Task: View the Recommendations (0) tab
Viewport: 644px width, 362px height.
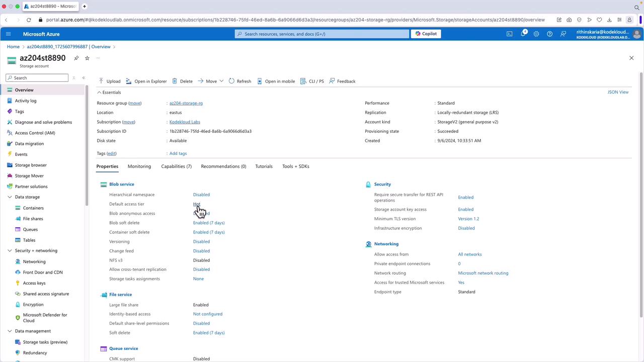Action: [223, 166]
